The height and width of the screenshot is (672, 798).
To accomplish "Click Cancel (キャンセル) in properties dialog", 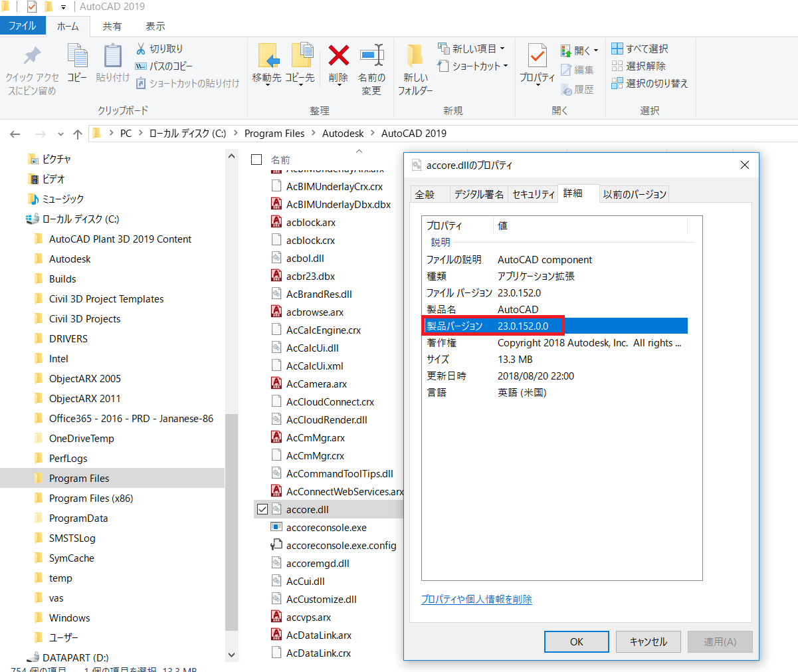I will 648,641.
